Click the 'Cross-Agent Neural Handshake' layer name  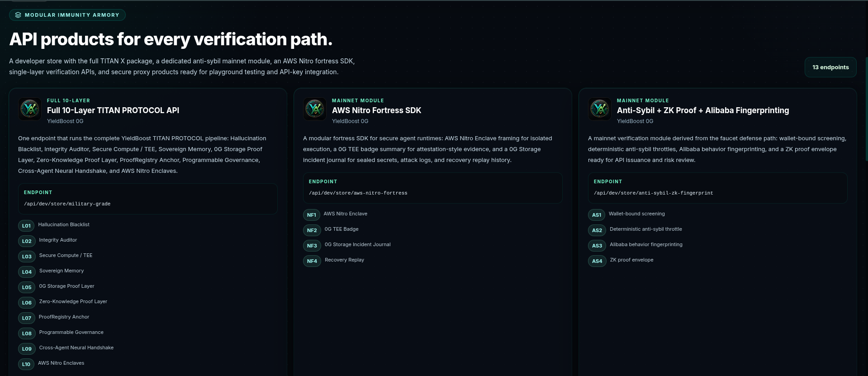pyautogui.click(x=76, y=347)
